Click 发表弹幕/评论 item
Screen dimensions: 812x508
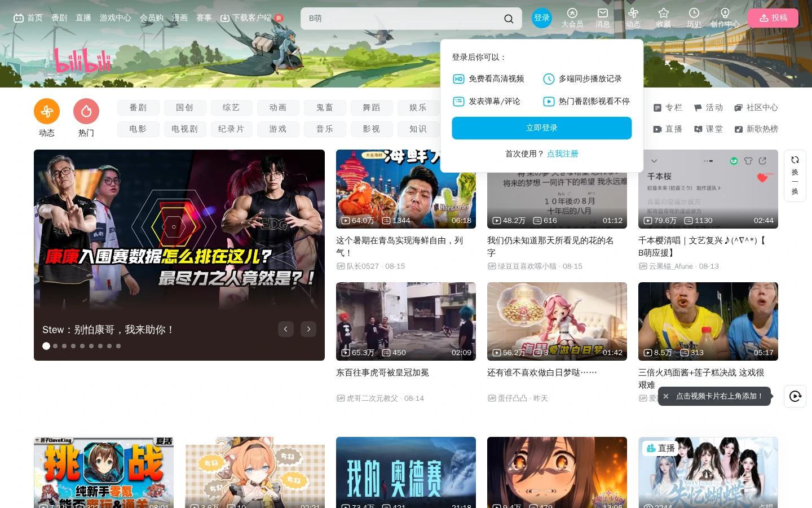(x=487, y=102)
